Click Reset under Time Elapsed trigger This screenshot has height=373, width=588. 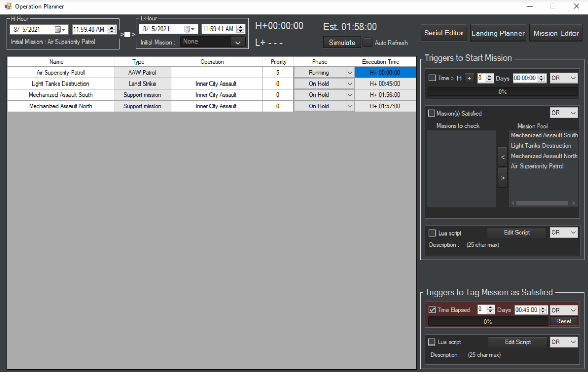pyautogui.click(x=564, y=321)
